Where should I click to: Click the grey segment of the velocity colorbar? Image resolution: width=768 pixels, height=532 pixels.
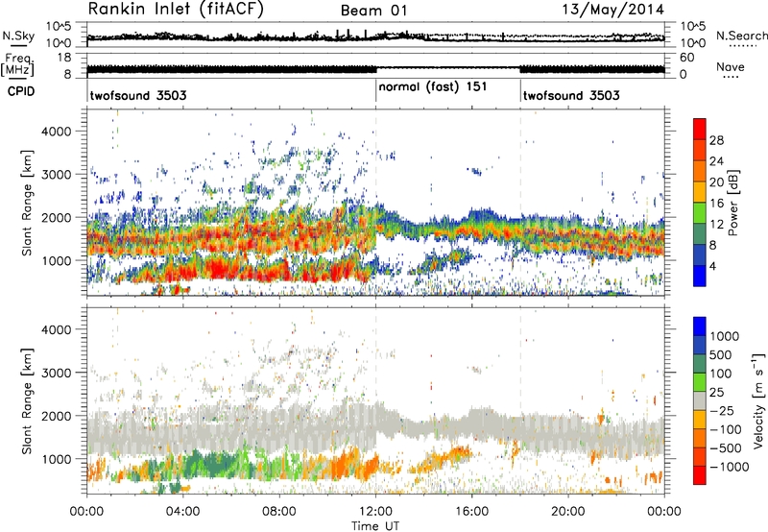pos(700,400)
